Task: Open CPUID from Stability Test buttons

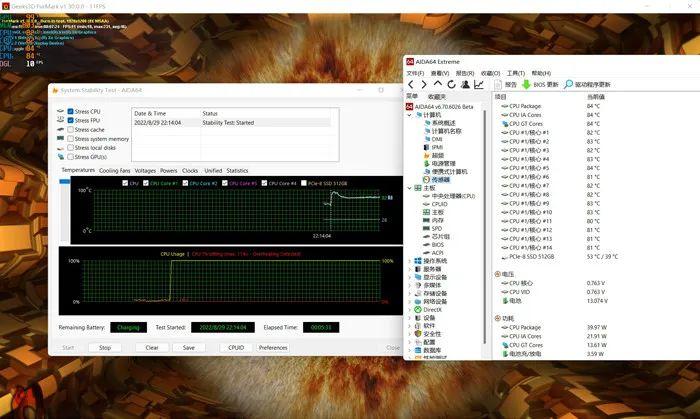Action: (x=236, y=348)
